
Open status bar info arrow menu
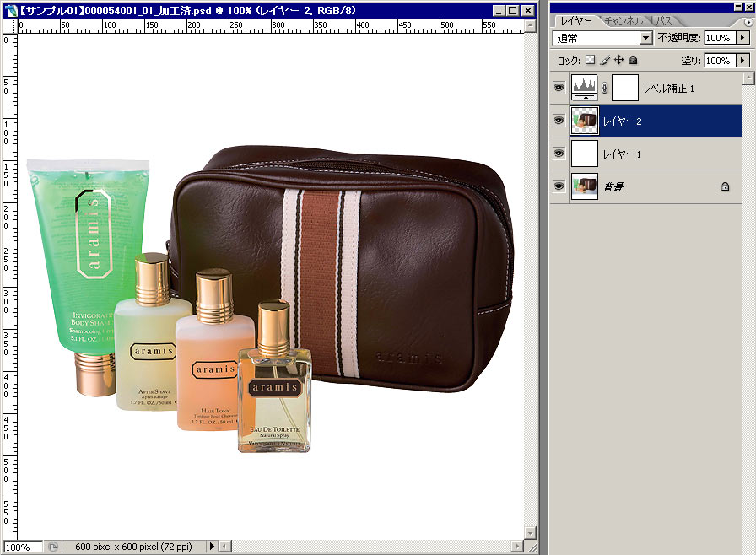click(x=212, y=547)
